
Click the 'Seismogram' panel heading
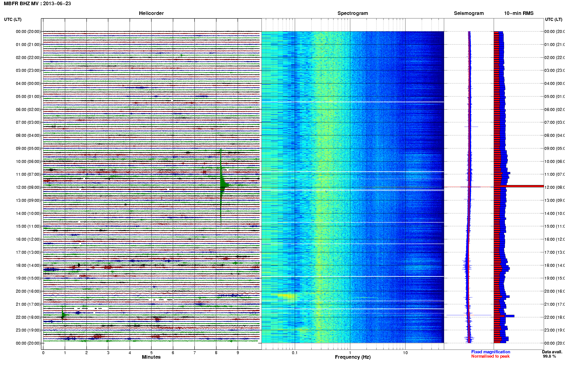[469, 13]
